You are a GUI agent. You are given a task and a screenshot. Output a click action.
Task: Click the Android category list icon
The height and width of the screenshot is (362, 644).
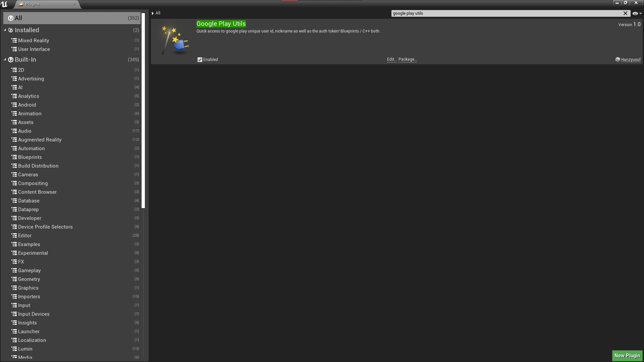pos(14,105)
